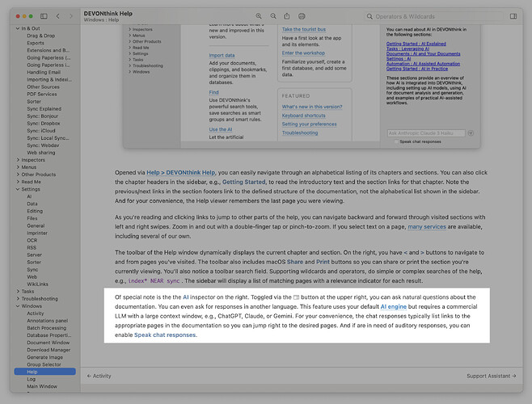The width and height of the screenshot is (532, 404).
Task: Click the zoom in magnifier icon
Action: click(x=259, y=16)
